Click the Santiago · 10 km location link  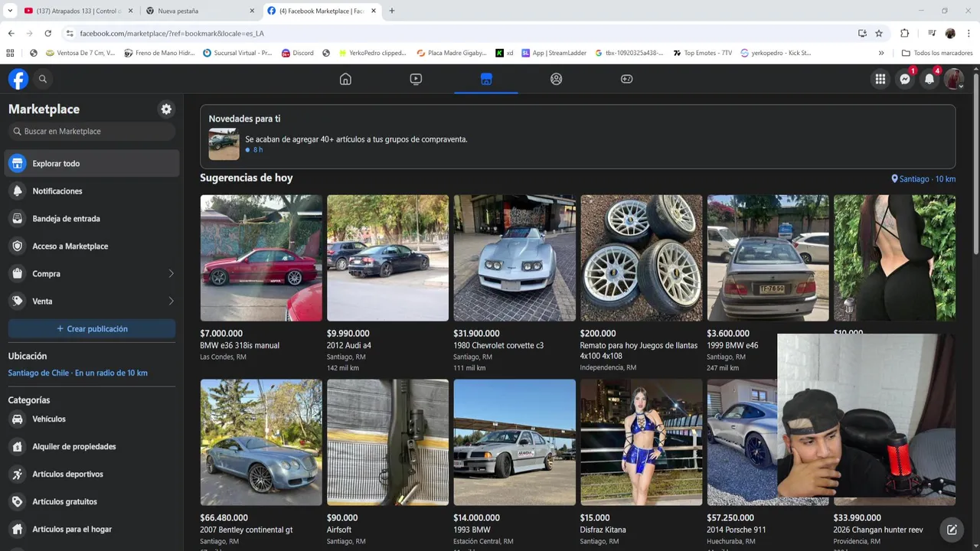pos(923,179)
